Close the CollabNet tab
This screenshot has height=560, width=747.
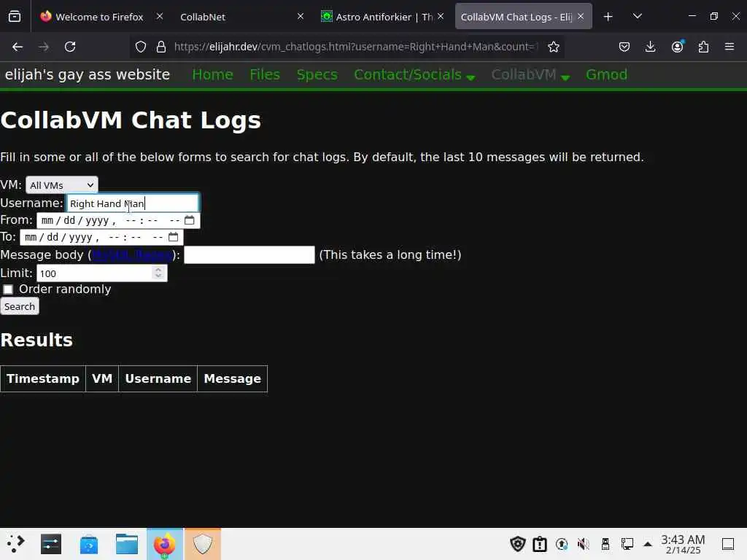point(301,16)
